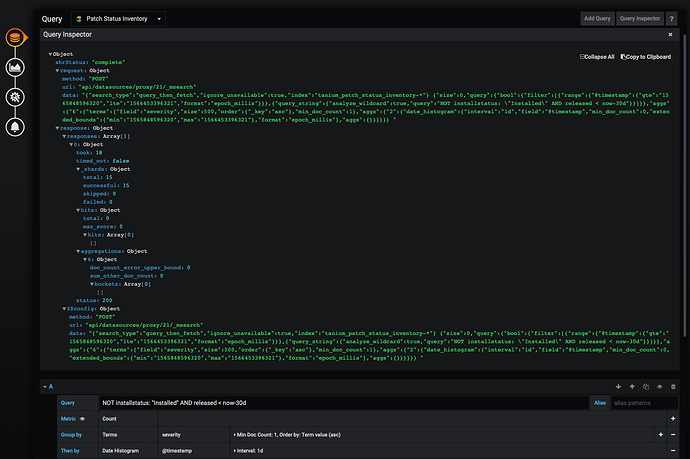Image resolution: width=690 pixels, height=459 pixels.
Task: Delete query A with trash icon
Action: 672,386
